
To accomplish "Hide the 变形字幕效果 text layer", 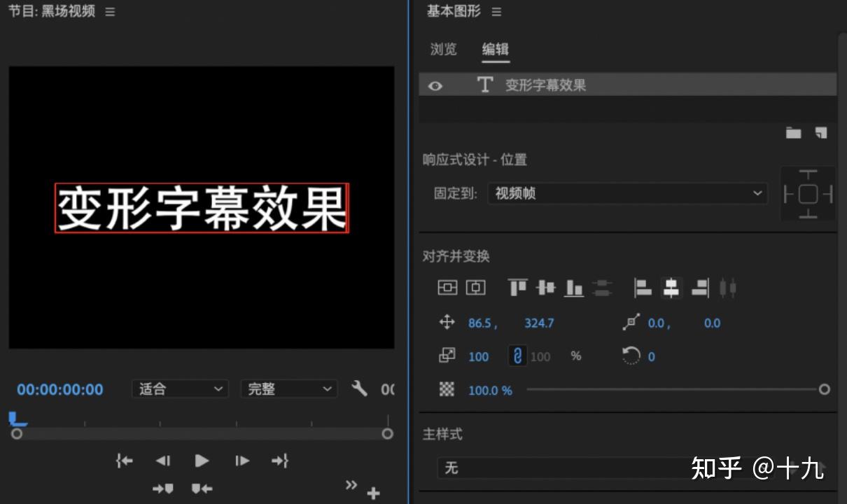I will pyautogui.click(x=435, y=85).
